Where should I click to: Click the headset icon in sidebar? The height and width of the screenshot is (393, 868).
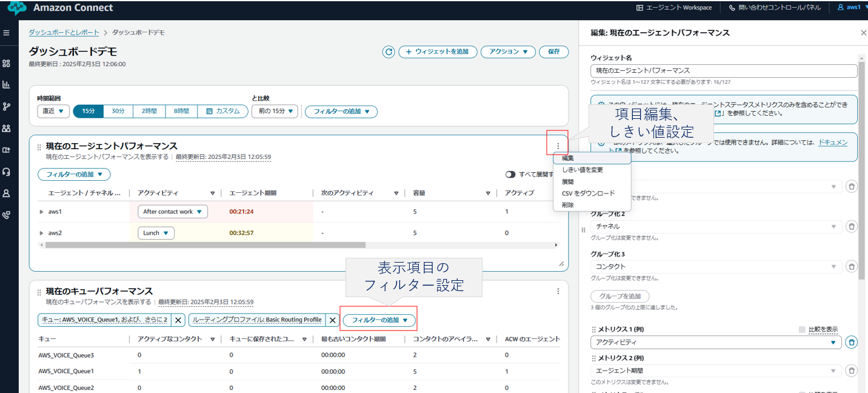[x=6, y=172]
